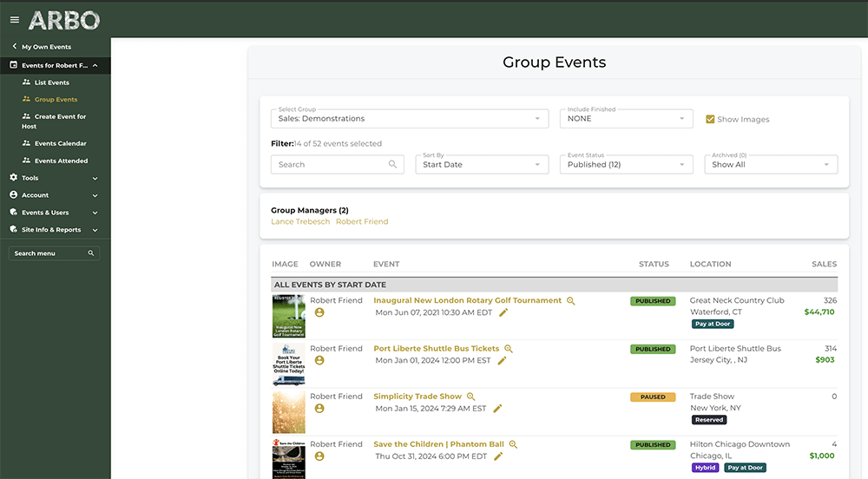Click owner profile icon in Simplicity Trade Show row

[x=319, y=408]
